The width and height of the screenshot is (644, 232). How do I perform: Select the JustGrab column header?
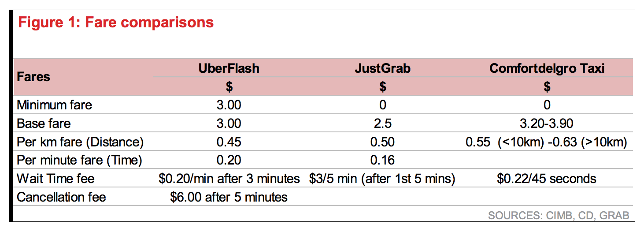click(x=382, y=68)
